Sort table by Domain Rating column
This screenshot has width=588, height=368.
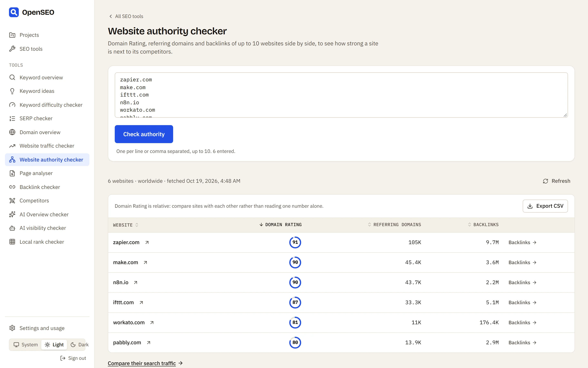280,225
